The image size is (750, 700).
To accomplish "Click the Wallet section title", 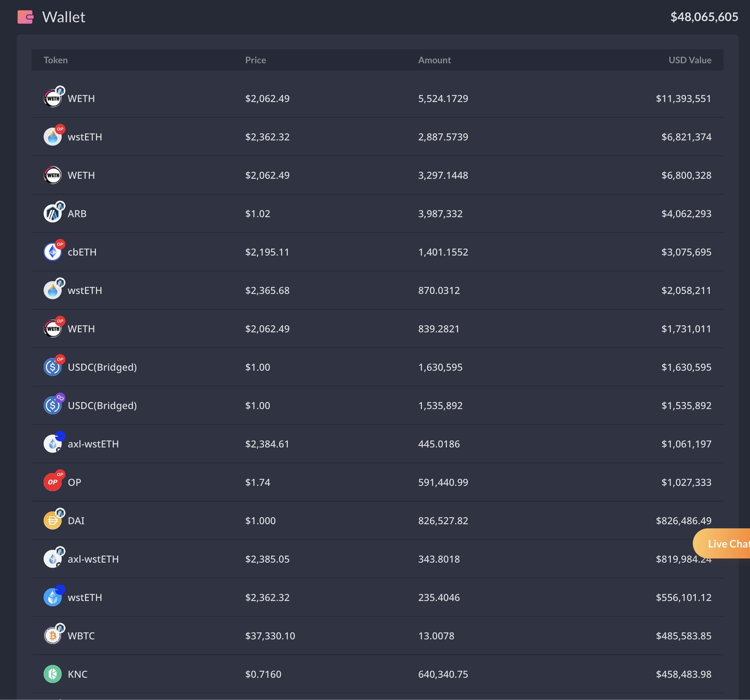I will [x=63, y=17].
